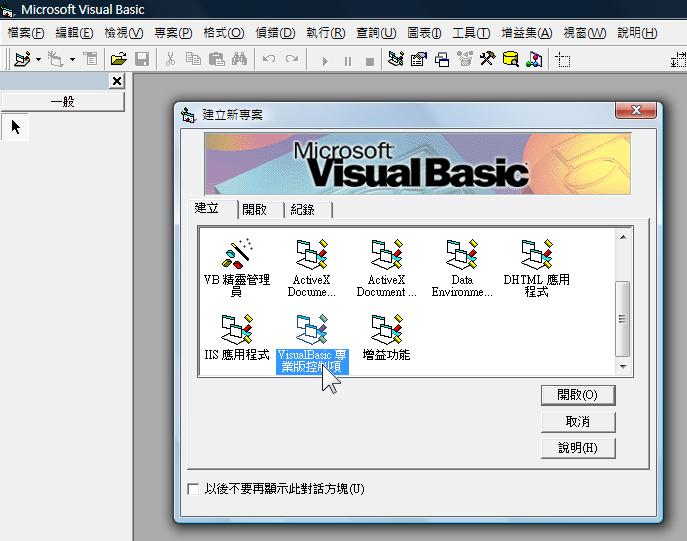Select the first ActiveX Docume... project icon
The image size is (687, 541).
tap(312, 268)
